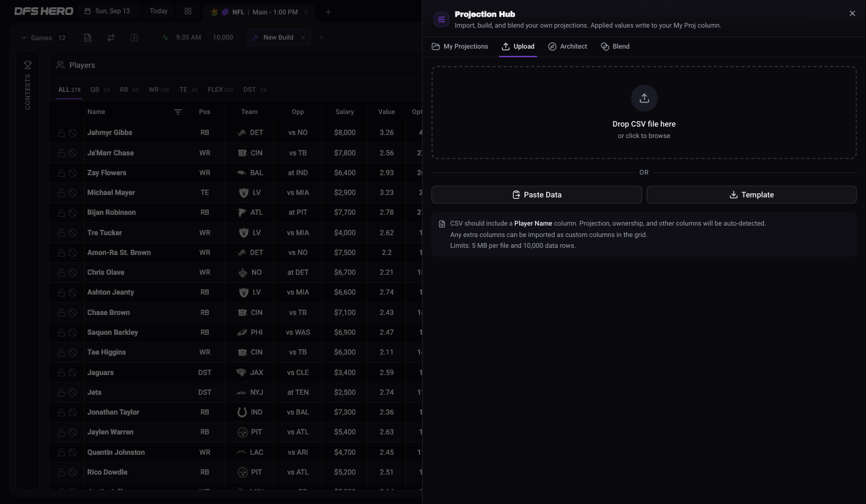866x504 pixels.
Task: Click the upload arrow icon in drop zone
Action: [x=644, y=98]
